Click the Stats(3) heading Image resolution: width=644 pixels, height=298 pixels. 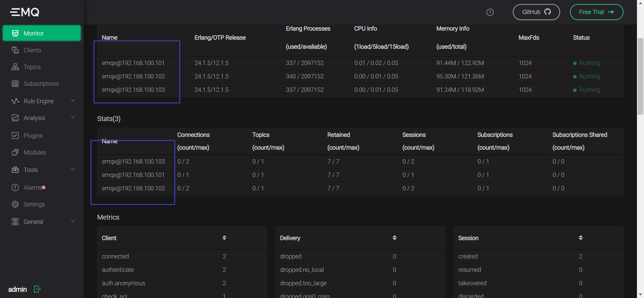point(109,119)
